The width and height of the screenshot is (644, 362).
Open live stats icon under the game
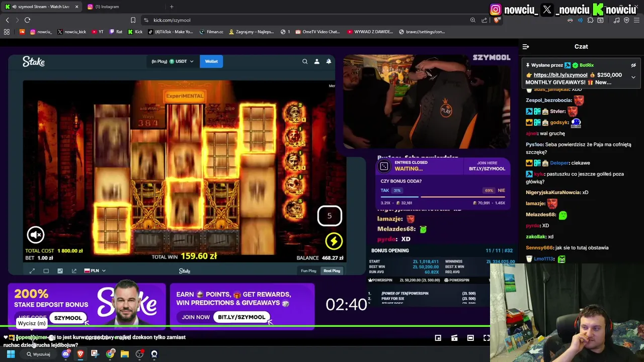click(x=60, y=271)
